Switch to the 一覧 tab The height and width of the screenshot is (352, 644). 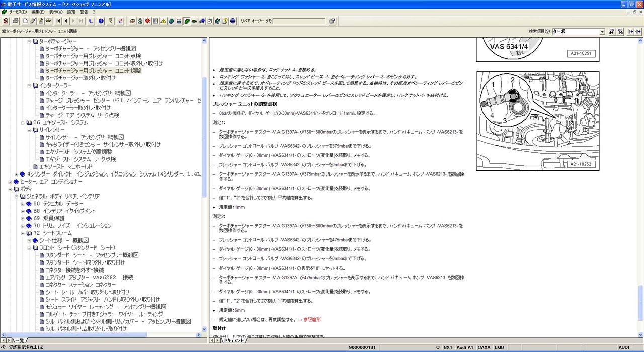point(21,340)
